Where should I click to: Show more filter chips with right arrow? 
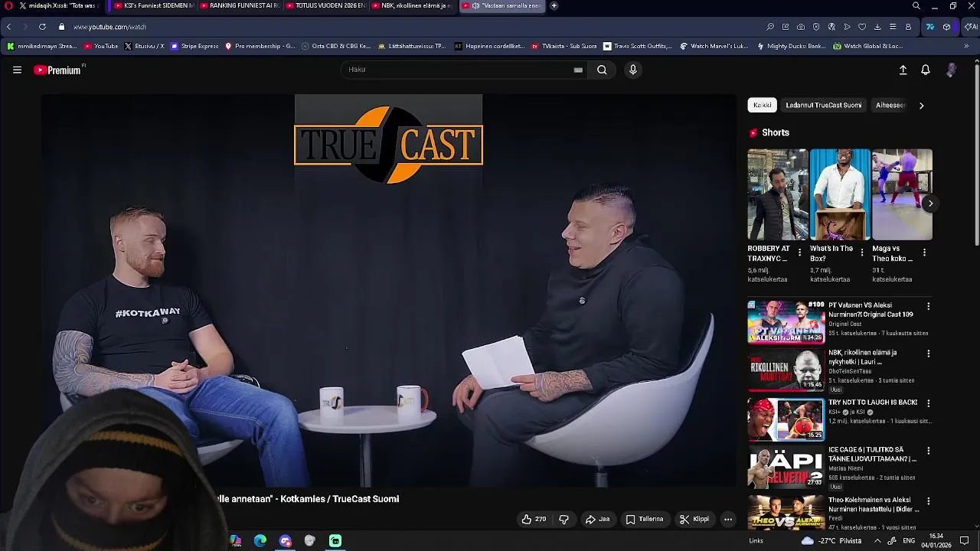point(921,106)
